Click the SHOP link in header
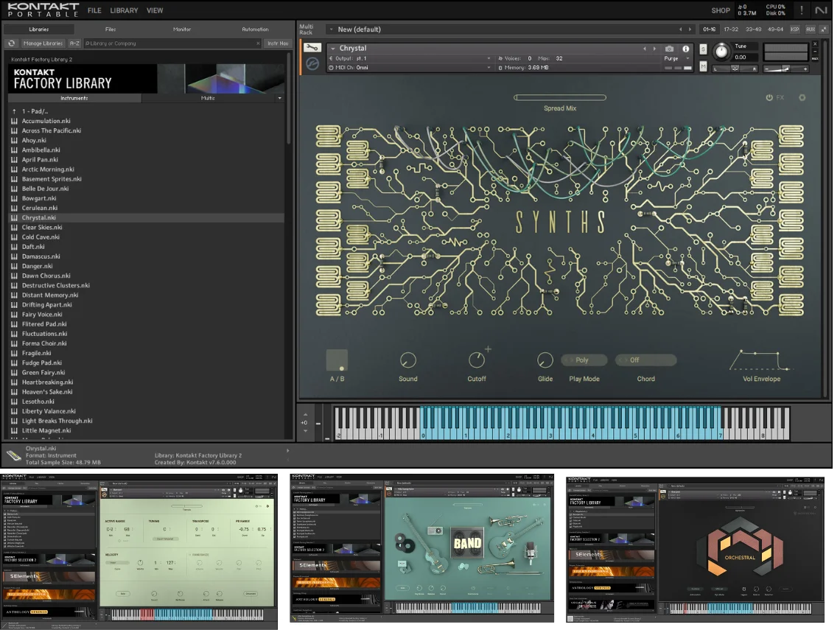Screen dimensions: 840x630 [x=720, y=10]
